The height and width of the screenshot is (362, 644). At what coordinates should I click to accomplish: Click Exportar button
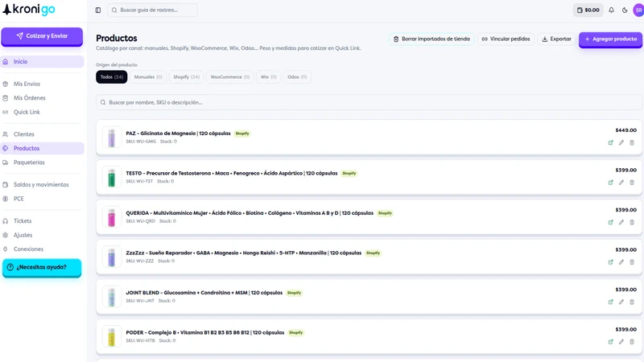coord(556,39)
